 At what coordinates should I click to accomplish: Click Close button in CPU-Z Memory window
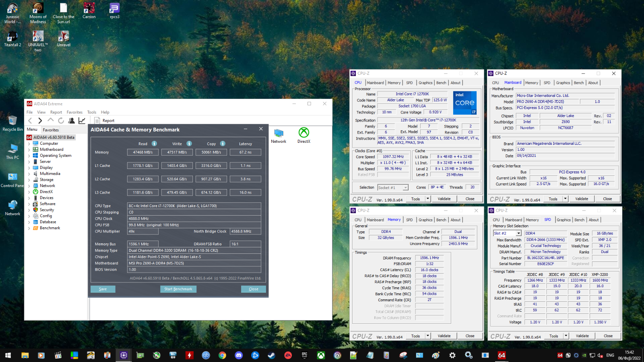470,336
